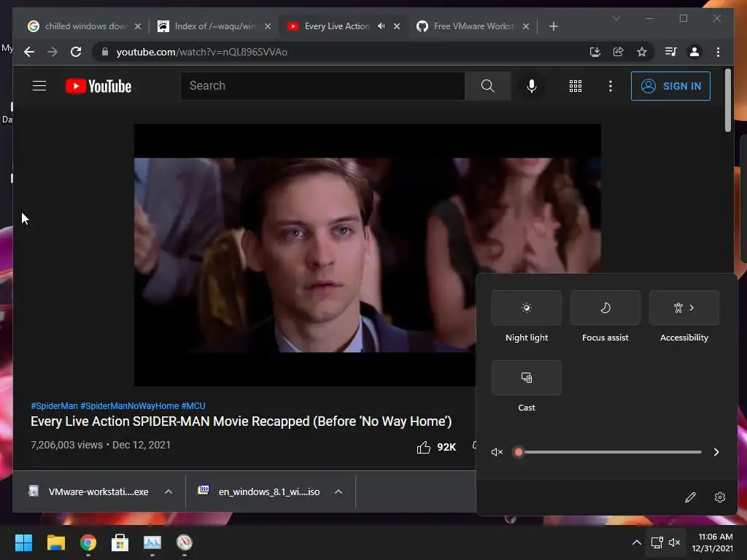Open the tab search chevron in Chrome title bar
The image size is (747, 560).
616,18
